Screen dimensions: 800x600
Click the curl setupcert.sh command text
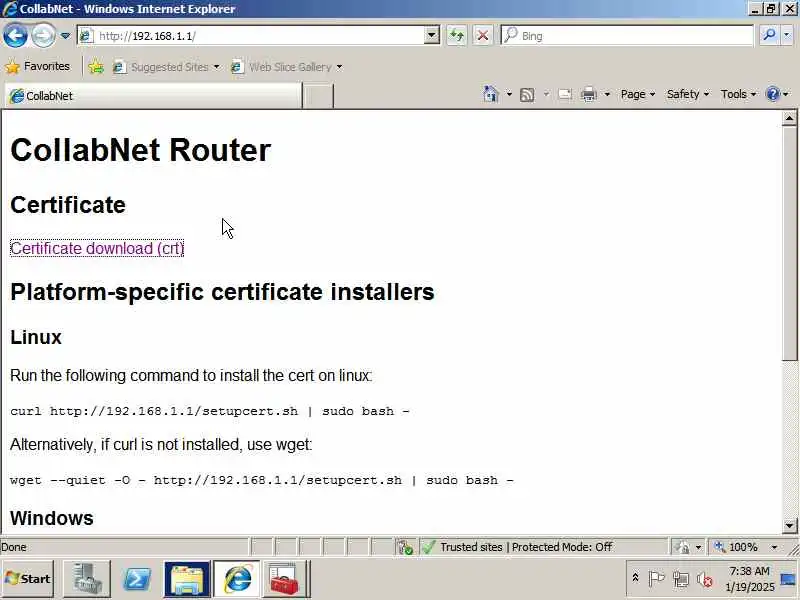210,411
